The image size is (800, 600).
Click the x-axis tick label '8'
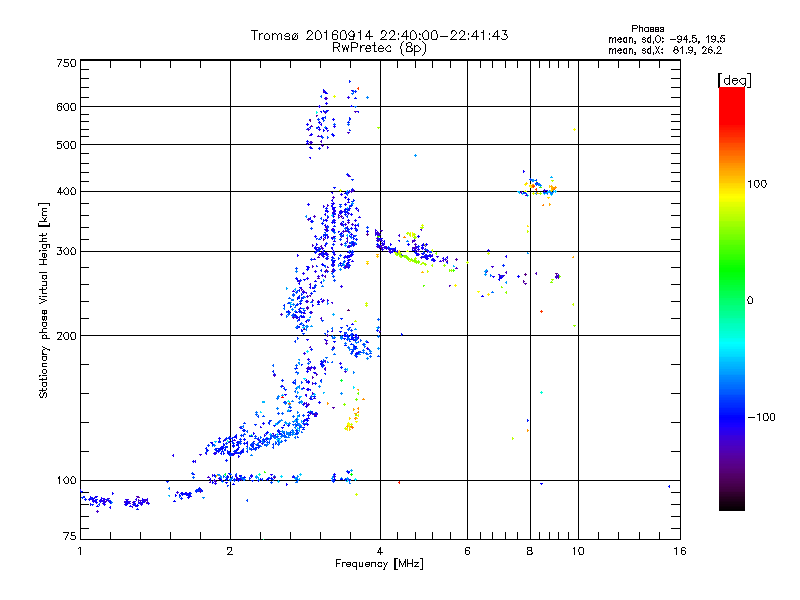point(530,551)
